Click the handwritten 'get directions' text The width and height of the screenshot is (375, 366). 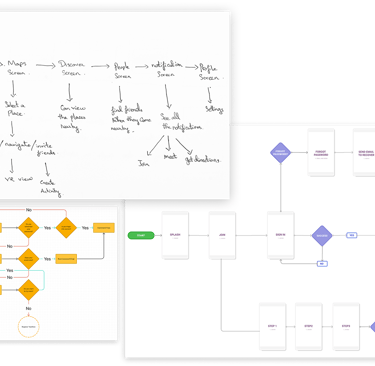pos(202,160)
